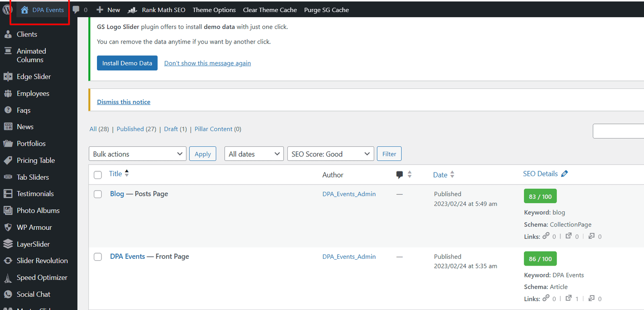
Task: Click the Pricing Table tag icon
Action: coord(8,160)
